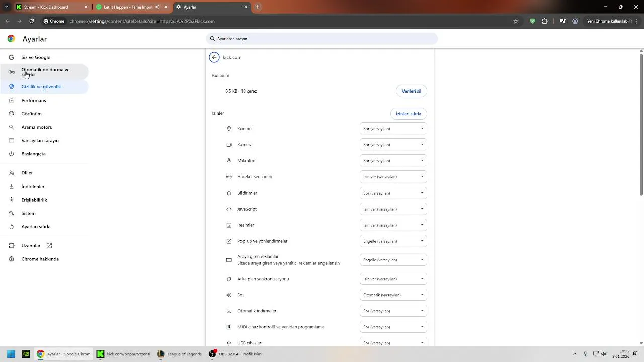Click the Arka plan senkronizasyonu sync icon
This screenshot has width=644, height=362.
pos(229,279)
